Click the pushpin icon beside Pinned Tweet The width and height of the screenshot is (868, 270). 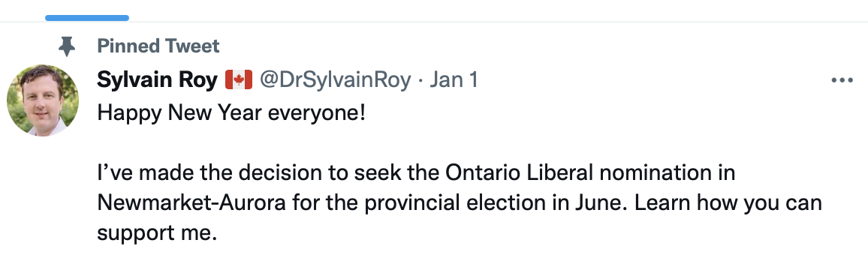[67, 46]
